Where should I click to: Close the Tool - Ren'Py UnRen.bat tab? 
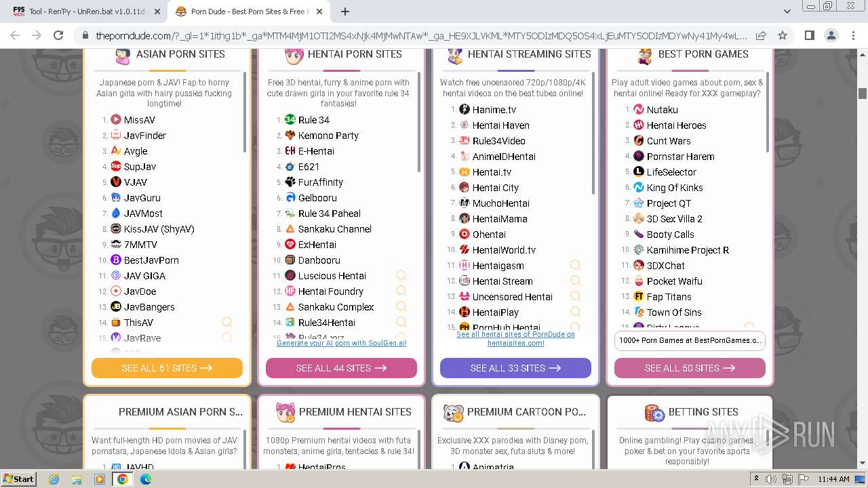157,12
